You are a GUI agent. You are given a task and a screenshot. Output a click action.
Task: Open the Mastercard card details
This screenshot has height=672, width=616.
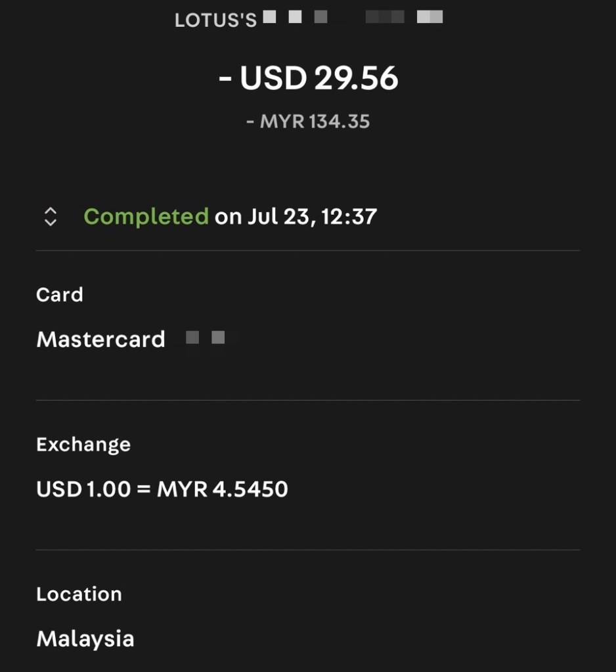click(100, 340)
